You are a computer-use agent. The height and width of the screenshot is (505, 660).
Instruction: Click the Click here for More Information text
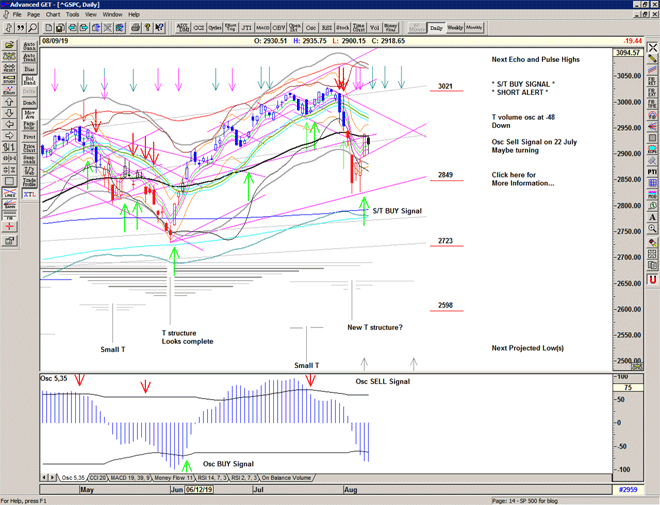tap(522, 179)
